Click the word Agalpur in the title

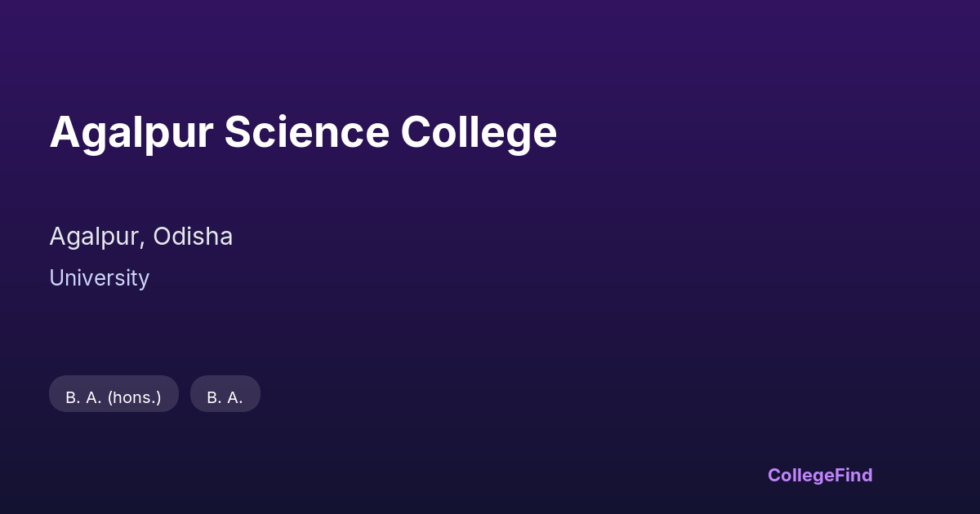(131, 132)
